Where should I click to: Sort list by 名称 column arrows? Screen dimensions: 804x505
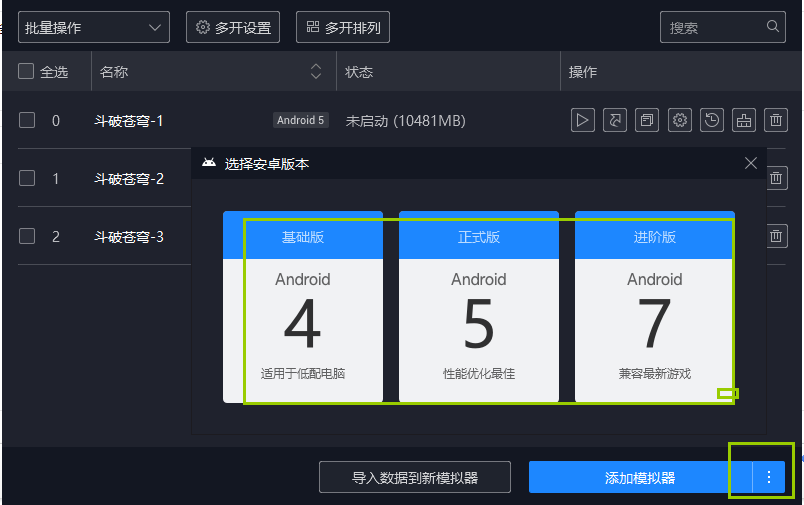tap(316, 71)
